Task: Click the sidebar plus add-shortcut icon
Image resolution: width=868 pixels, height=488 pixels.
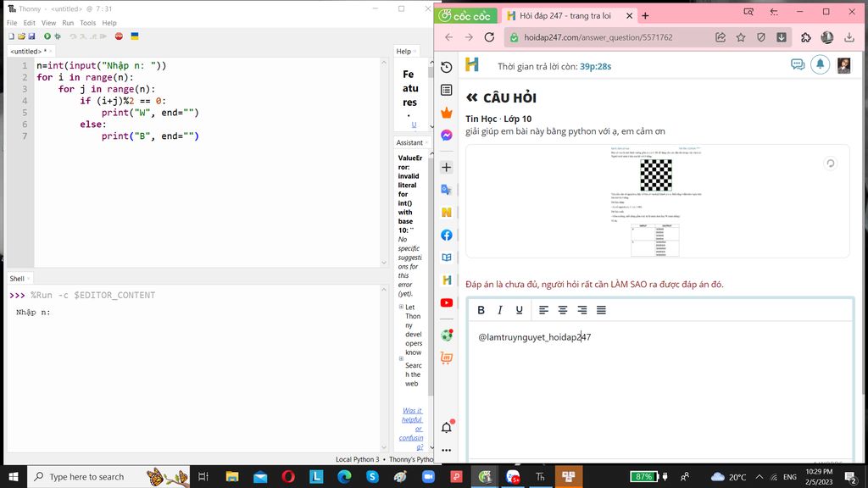Action: tap(447, 167)
